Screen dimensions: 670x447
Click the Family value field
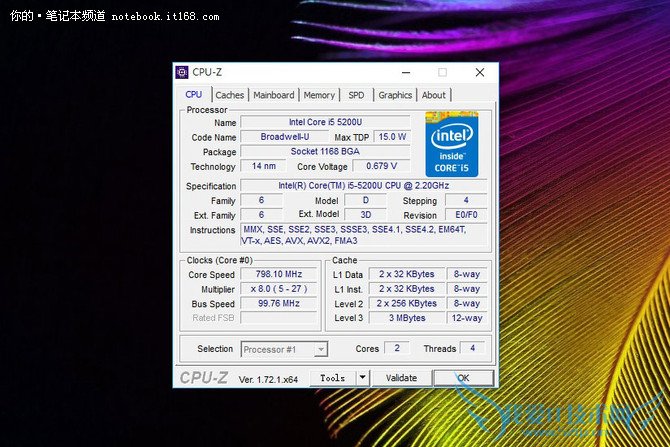click(x=262, y=200)
